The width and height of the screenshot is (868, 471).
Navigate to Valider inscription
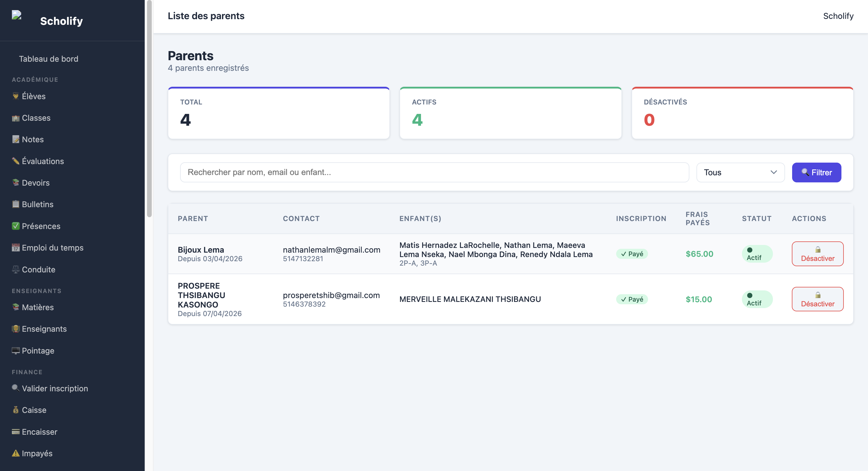coord(55,388)
